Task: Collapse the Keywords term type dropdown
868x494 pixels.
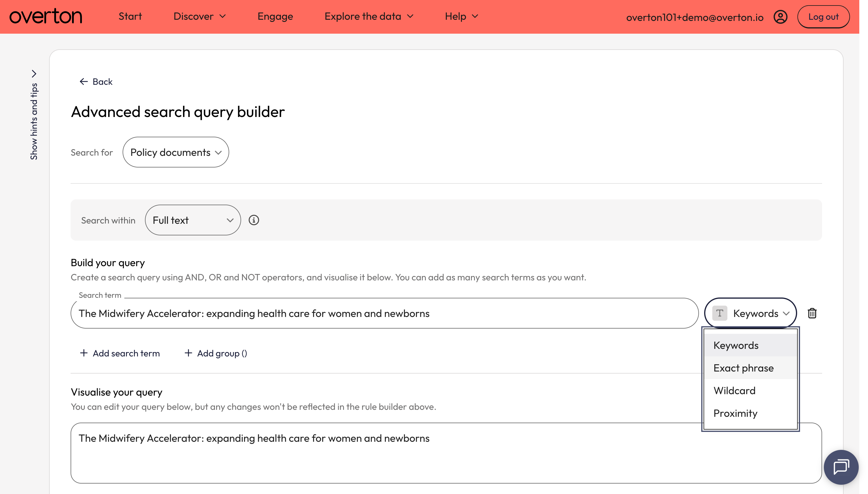Action: point(750,313)
